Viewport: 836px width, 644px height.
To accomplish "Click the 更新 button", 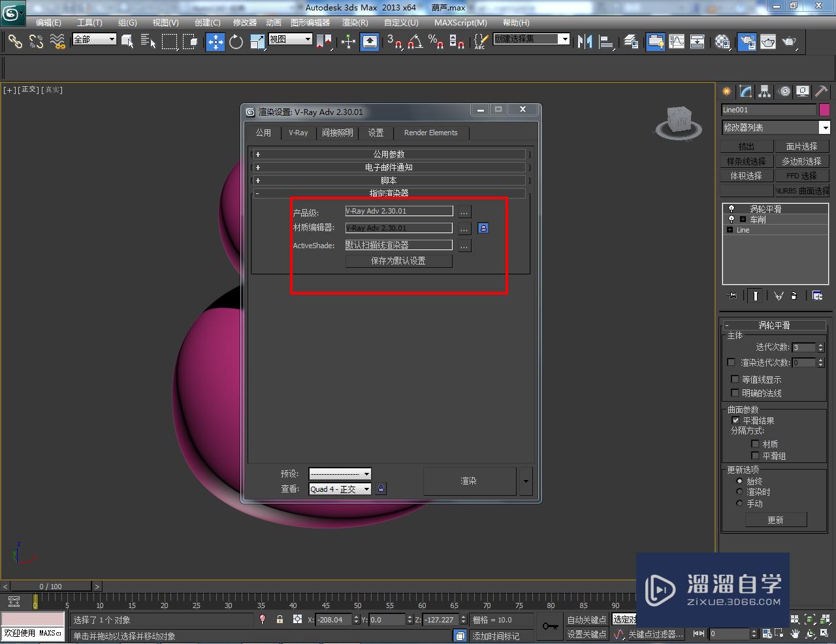I will (776, 520).
